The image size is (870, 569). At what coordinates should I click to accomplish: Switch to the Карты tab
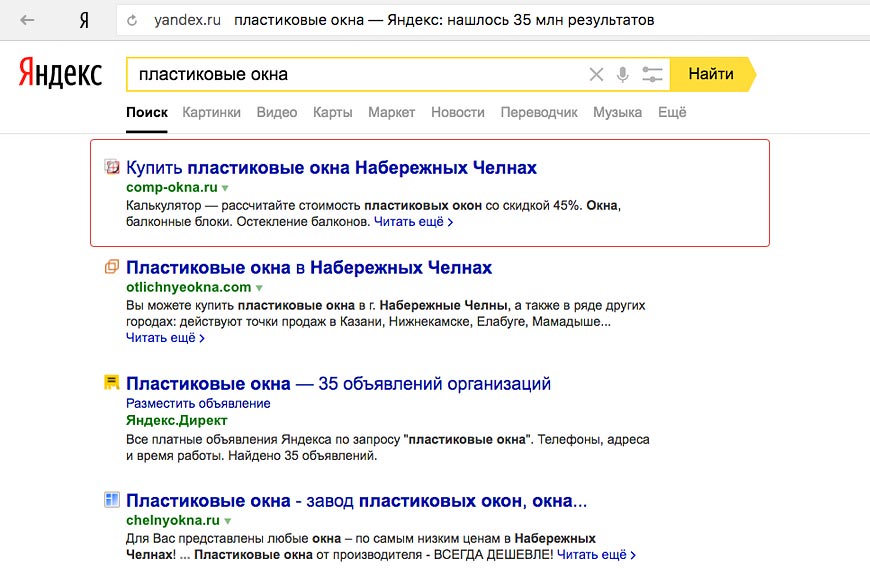(x=332, y=112)
